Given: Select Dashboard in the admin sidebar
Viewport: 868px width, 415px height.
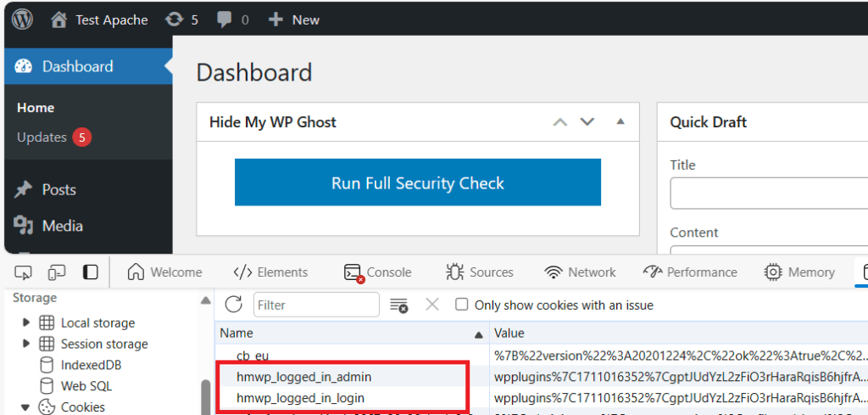Looking at the screenshot, I should coord(88,66).
